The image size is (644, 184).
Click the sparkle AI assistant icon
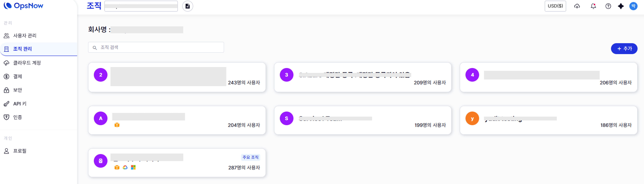tap(621, 6)
